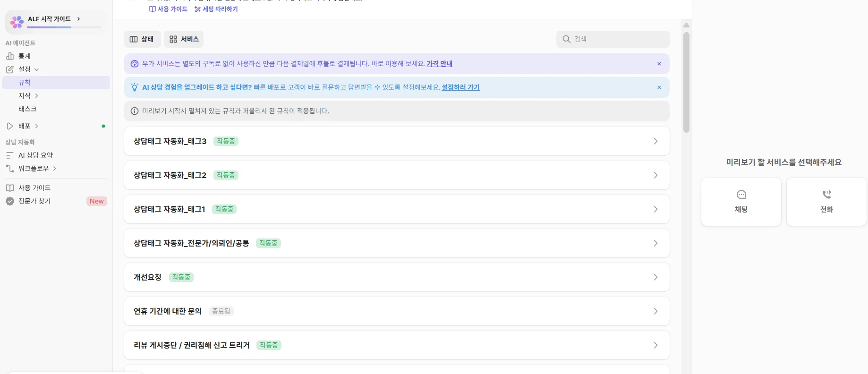Click the rule list vertical scrollbar thumb

coord(687,82)
